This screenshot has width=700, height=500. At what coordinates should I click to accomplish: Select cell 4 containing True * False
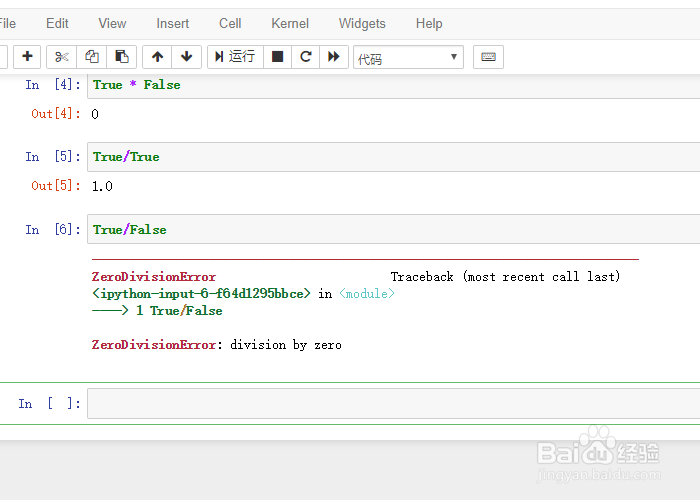[x=393, y=85]
